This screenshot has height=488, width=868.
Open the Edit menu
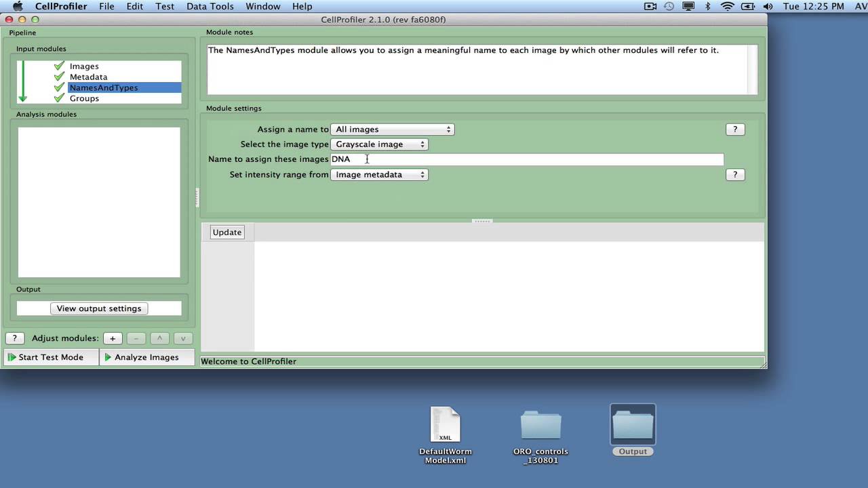(135, 6)
